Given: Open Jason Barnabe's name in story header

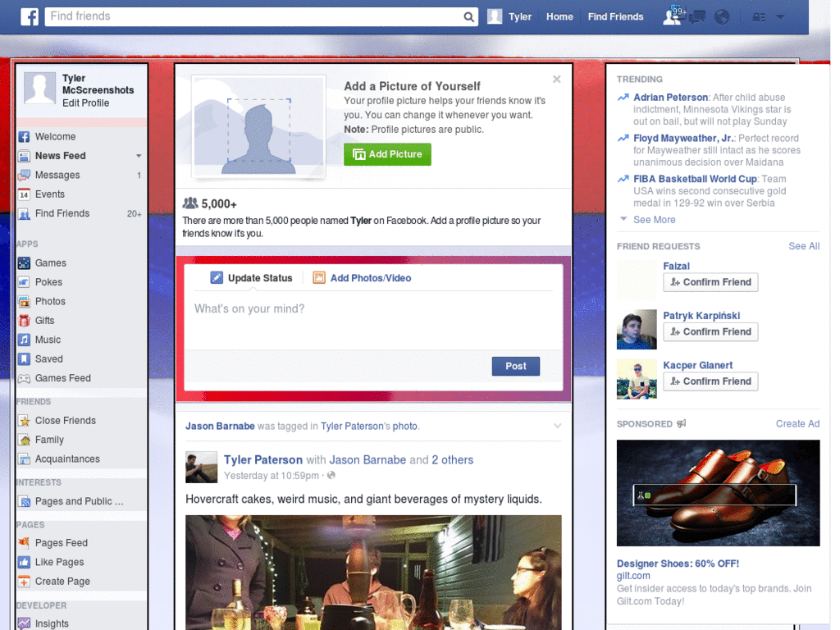Looking at the screenshot, I should point(220,426).
